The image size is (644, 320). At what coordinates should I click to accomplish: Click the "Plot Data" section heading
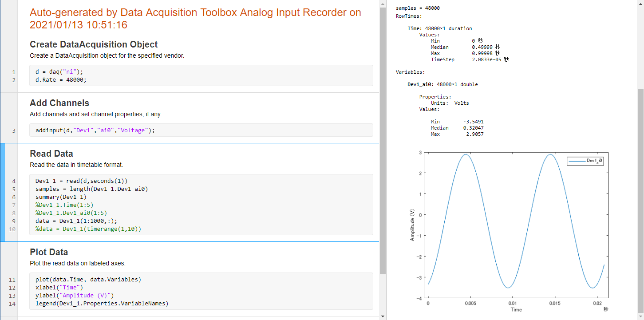click(x=49, y=252)
